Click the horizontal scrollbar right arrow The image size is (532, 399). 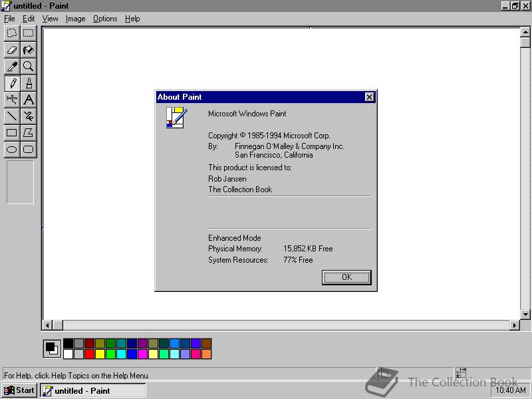[515, 325]
